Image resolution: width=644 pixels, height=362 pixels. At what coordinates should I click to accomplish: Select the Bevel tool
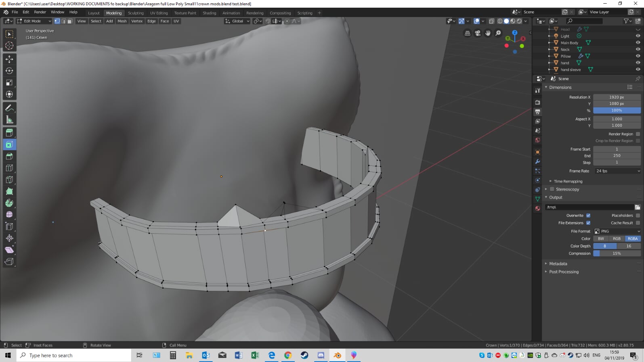click(x=9, y=156)
